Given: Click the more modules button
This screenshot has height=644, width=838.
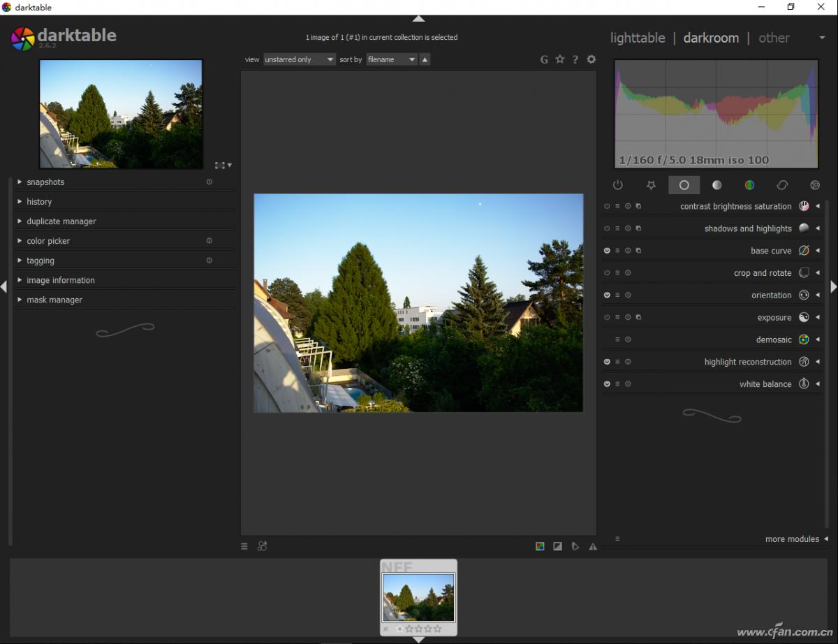Looking at the screenshot, I should [792, 539].
